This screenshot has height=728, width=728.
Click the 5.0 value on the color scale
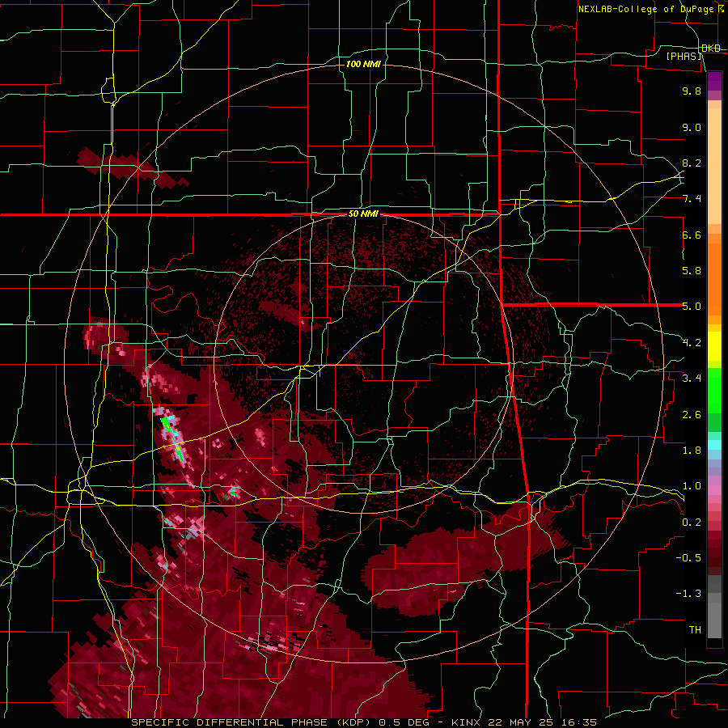click(692, 307)
